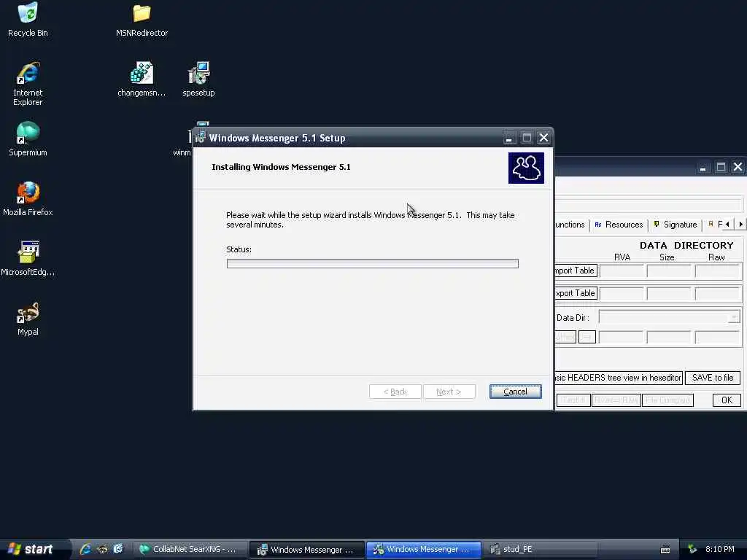
Task: Switch to the Resources tab in stud_PE
Action: coord(619,225)
